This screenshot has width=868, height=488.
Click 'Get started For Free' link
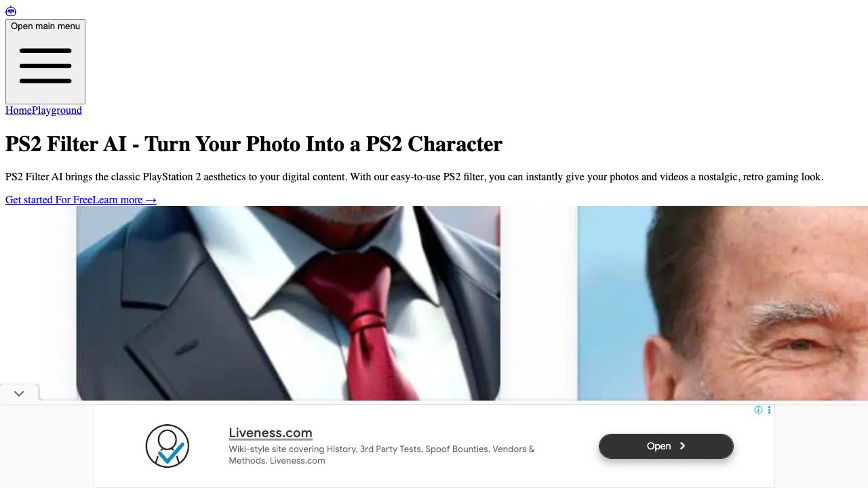(x=49, y=199)
